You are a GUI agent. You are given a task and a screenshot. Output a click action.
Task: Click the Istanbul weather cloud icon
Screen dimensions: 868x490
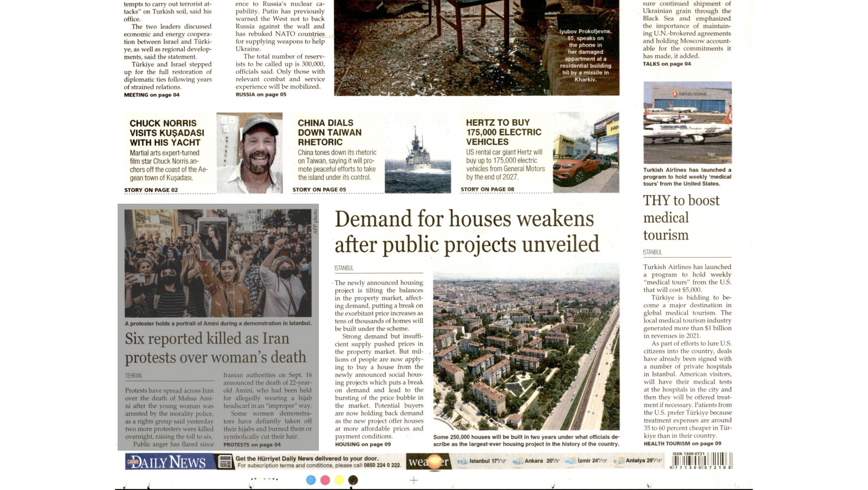click(462, 461)
